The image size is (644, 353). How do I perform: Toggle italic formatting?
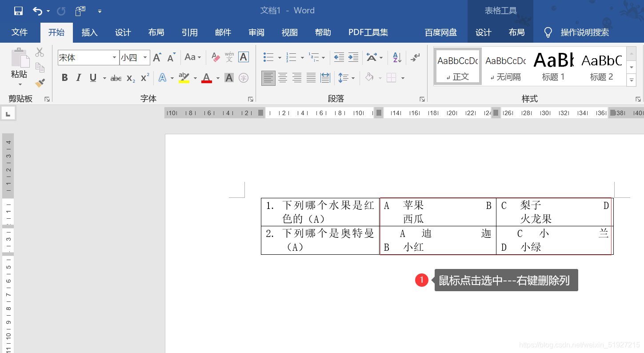coord(79,78)
